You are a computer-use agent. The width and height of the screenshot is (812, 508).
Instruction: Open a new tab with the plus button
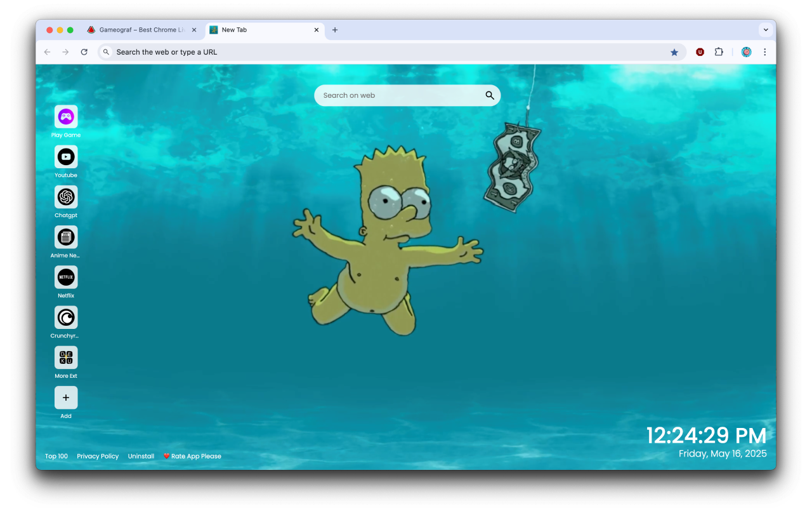335,29
